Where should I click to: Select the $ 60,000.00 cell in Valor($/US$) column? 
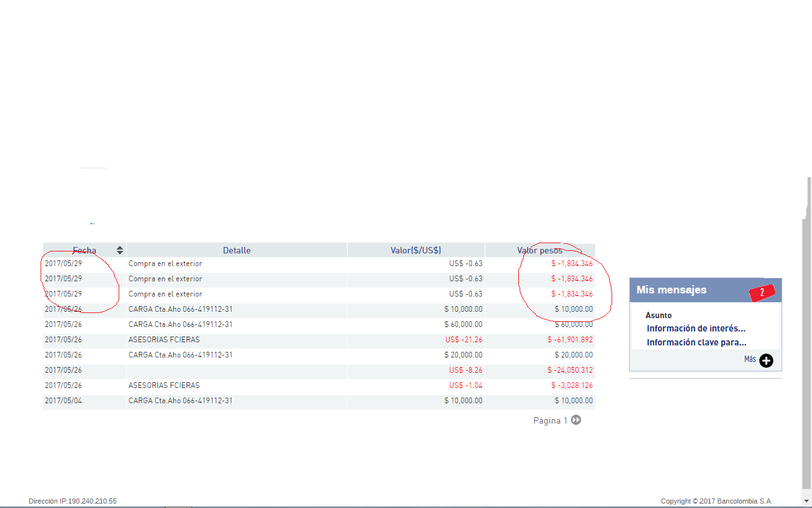point(416,324)
